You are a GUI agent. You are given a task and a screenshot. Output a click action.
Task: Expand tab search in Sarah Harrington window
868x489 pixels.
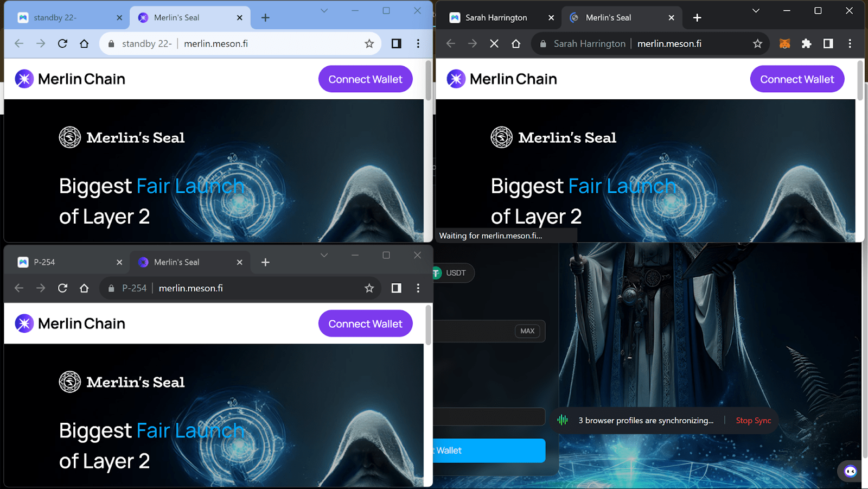pos(756,11)
